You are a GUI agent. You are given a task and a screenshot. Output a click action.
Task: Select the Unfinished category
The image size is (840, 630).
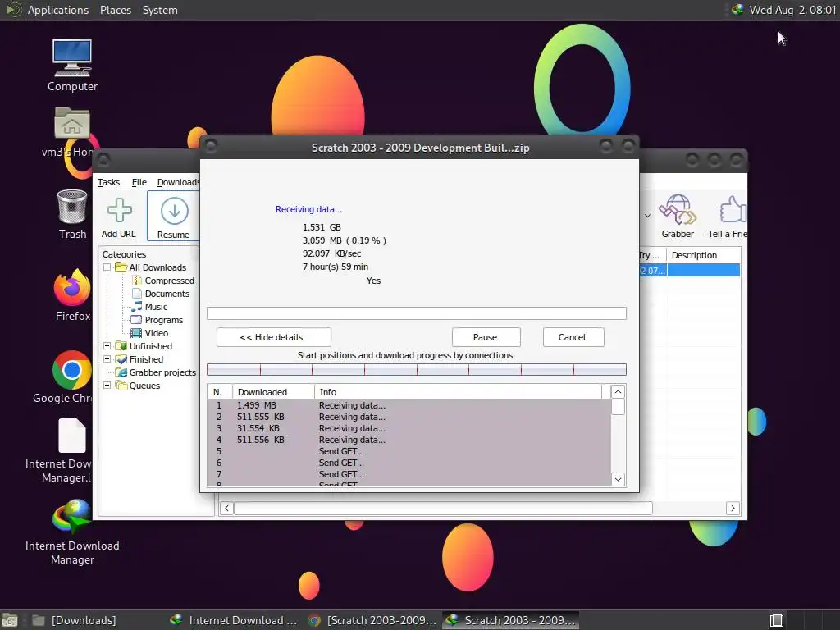tap(151, 346)
